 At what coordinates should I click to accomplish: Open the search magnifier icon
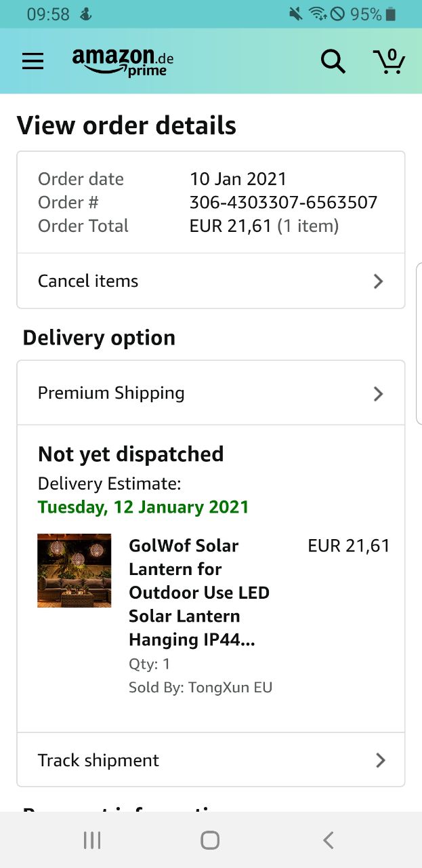[333, 62]
